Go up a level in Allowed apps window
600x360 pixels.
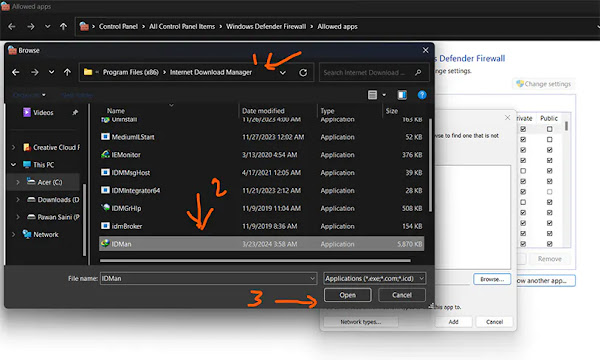(63, 26)
